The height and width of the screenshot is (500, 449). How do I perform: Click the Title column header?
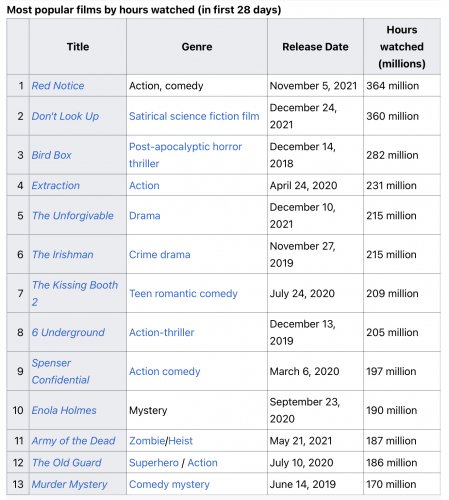78,47
